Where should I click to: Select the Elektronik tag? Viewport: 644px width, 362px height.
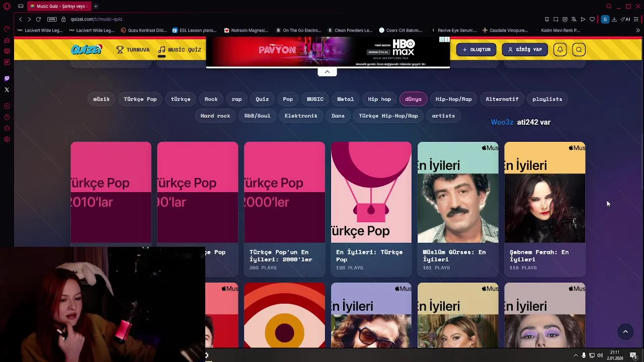pyautogui.click(x=301, y=116)
